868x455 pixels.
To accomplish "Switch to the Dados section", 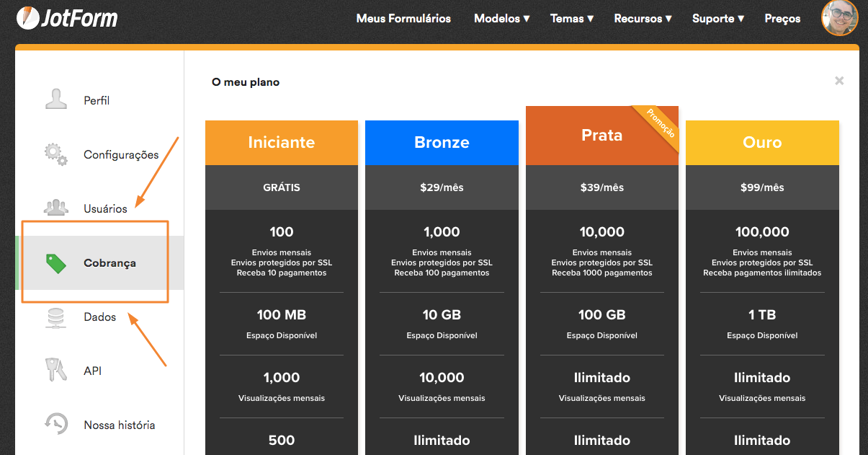I will pos(99,317).
